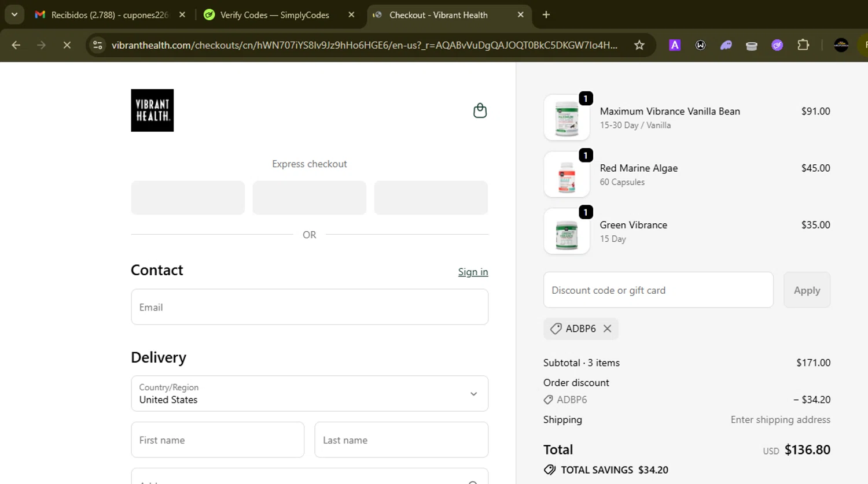Focus the Email input field
Screen dimensions: 868x484
[x=310, y=307]
